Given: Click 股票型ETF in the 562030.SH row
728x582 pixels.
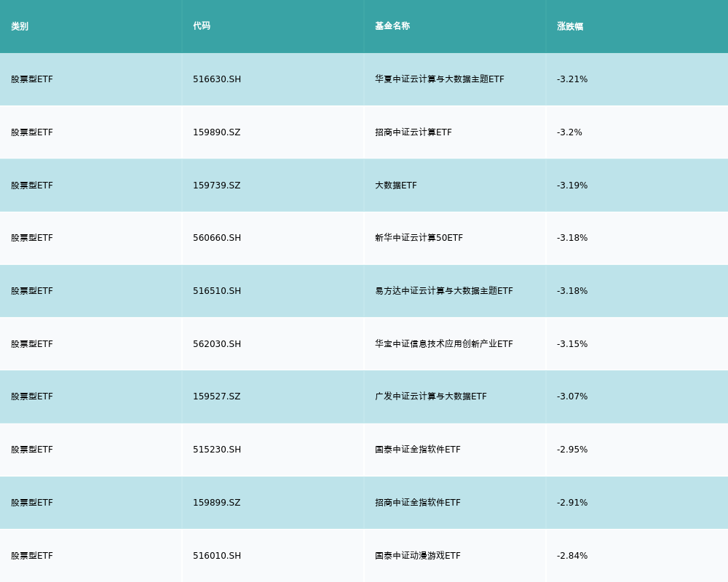Looking at the screenshot, I should point(32,344).
